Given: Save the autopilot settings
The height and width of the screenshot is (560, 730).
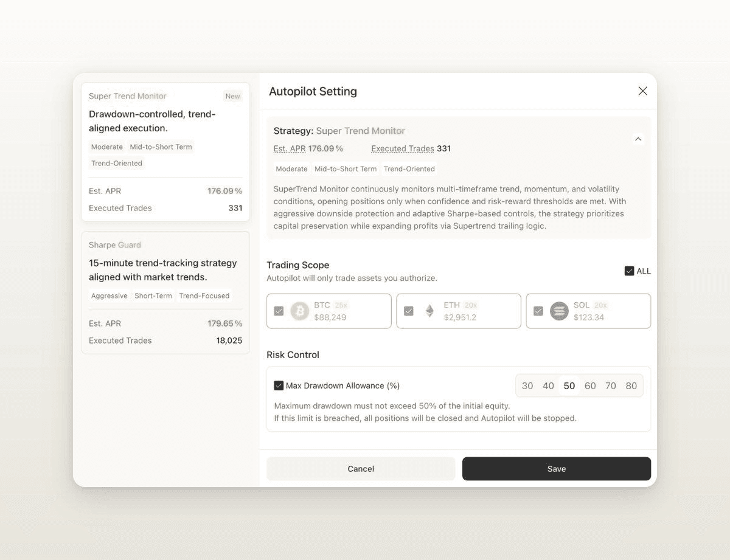Looking at the screenshot, I should pyautogui.click(x=556, y=469).
